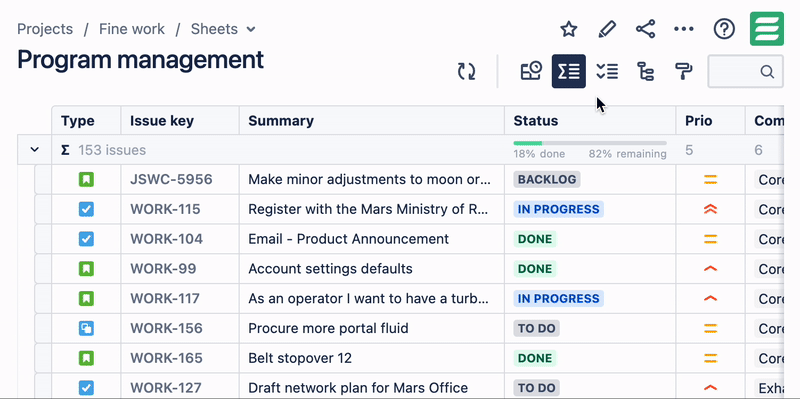Go to Fine work breadcrumb
The width and height of the screenshot is (800, 399).
pos(132,29)
